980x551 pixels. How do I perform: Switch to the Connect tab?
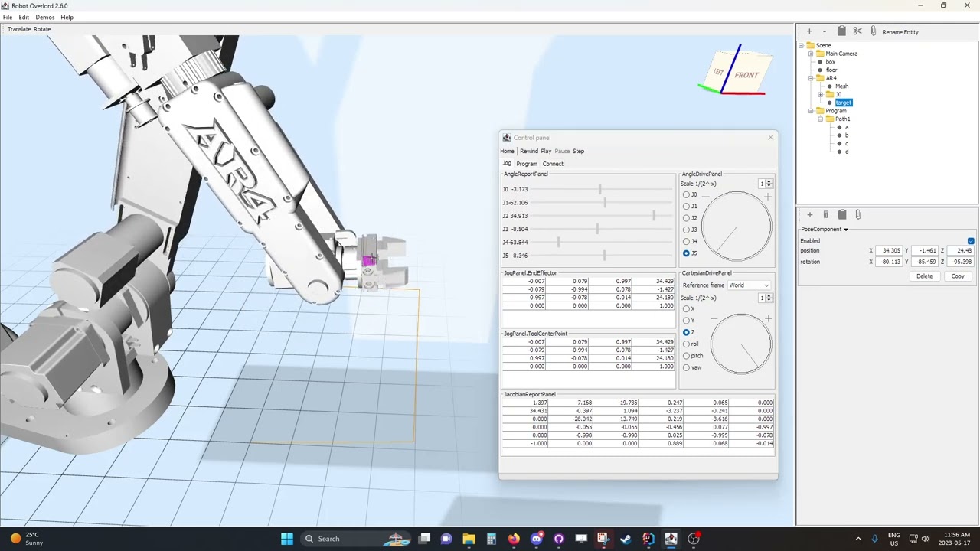pyautogui.click(x=553, y=164)
